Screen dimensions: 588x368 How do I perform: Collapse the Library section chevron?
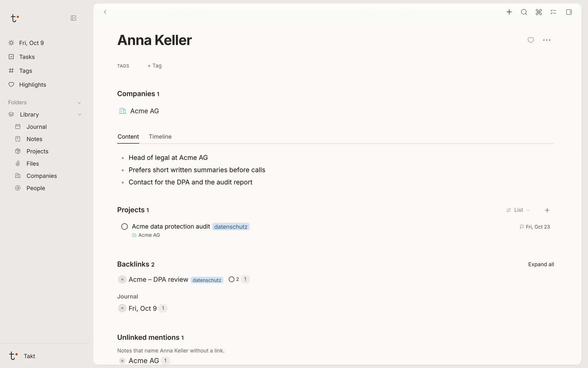tap(79, 115)
